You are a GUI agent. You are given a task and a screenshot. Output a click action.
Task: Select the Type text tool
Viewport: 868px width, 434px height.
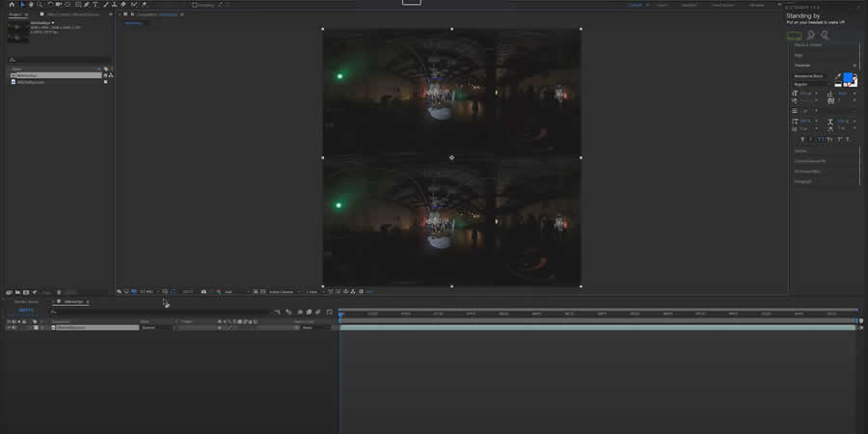(95, 5)
